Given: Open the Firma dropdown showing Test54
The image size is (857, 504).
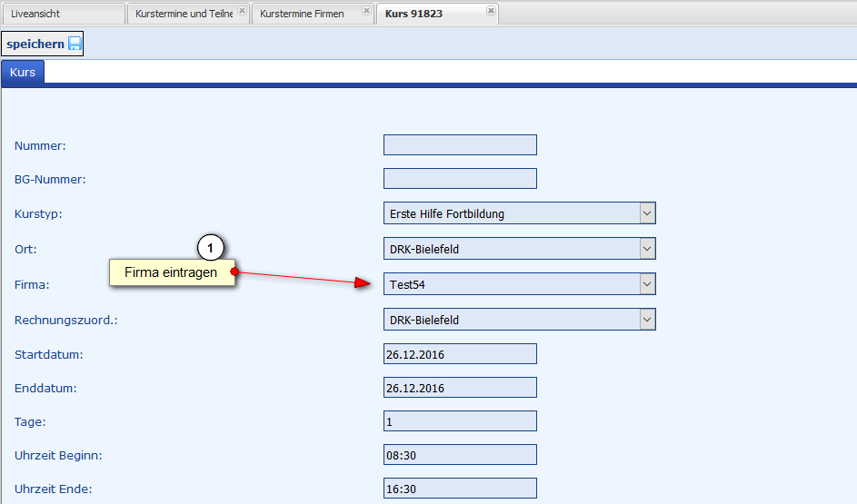Looking at the screenshot, I should pyautogui.click(x=647, y=284).
